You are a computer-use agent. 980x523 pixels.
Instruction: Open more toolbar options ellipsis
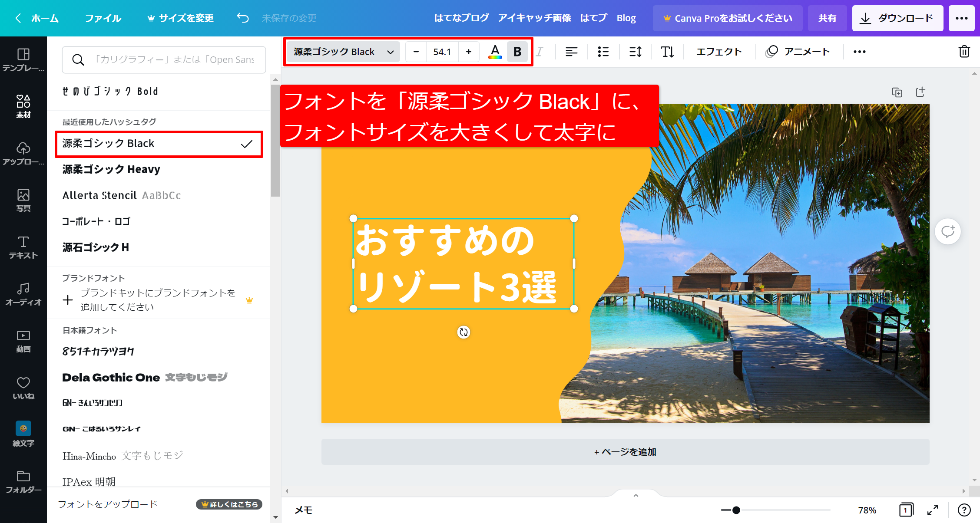[859, 52]
